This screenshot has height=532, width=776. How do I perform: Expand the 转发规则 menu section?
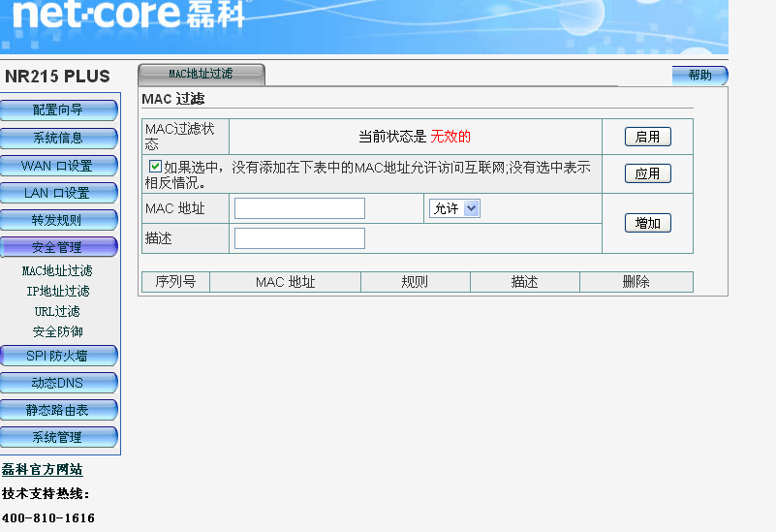[x=58, y=220]
